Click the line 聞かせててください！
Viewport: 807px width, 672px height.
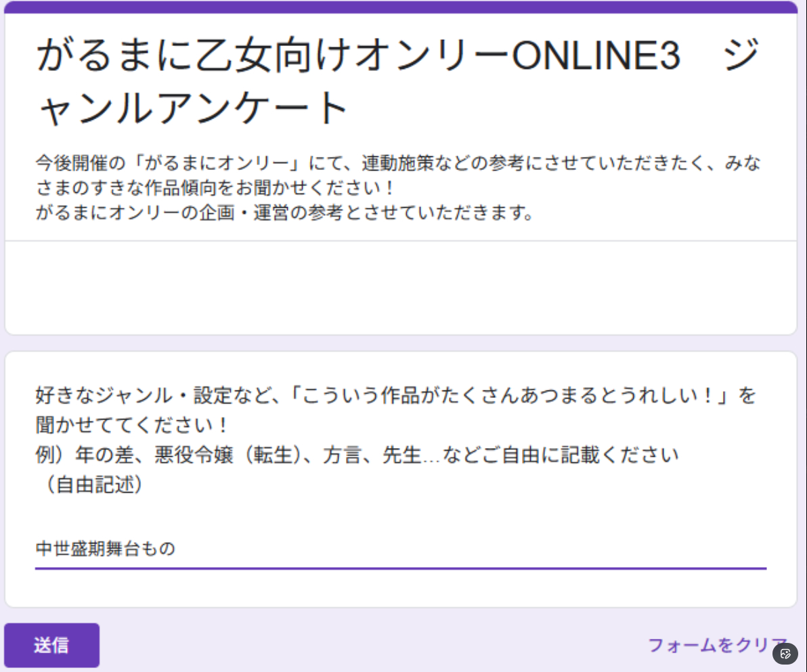pyautogui.click(x=131, y=426)
